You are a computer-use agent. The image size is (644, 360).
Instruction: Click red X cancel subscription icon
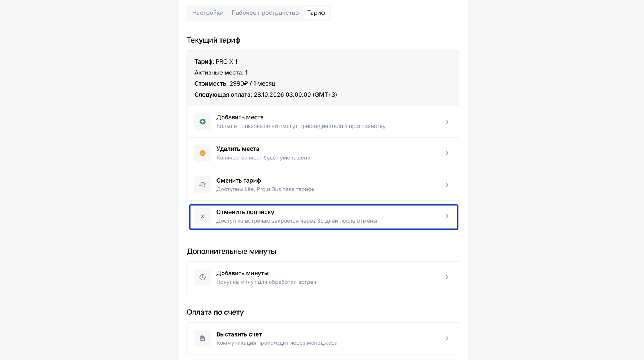(202, 217)
